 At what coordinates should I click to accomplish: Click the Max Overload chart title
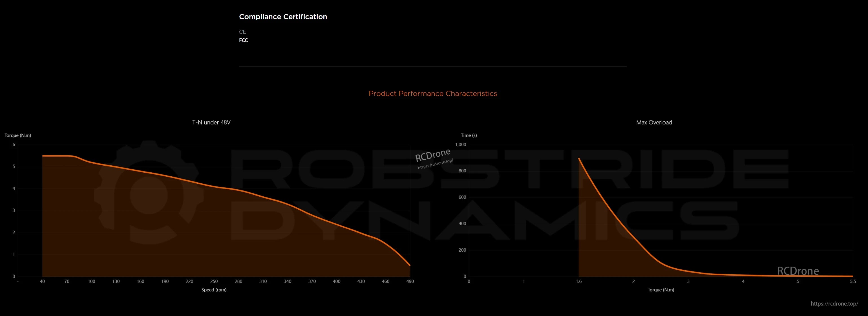click(x=654, y=122)
